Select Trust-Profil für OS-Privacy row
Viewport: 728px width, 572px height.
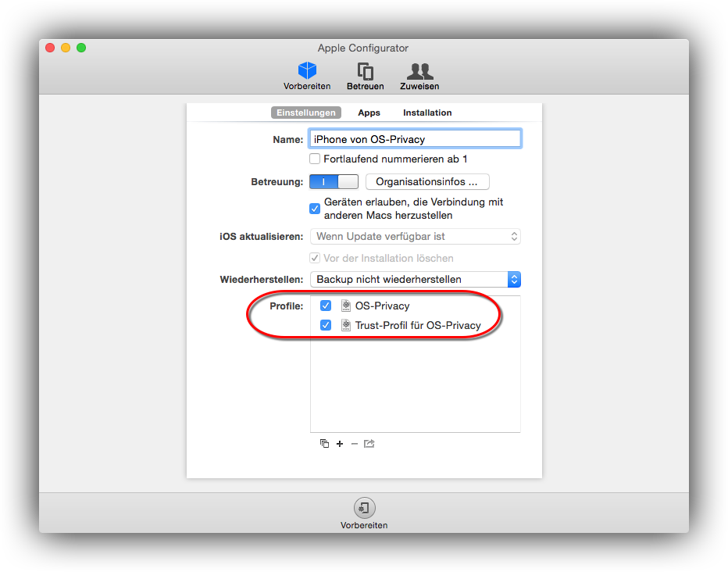[x=415, y=325]
